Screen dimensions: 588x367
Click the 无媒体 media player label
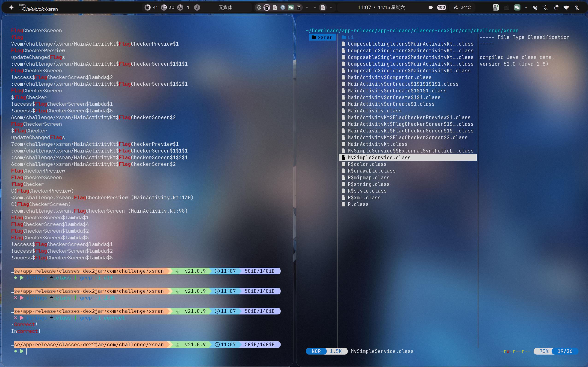click(225, 8)
